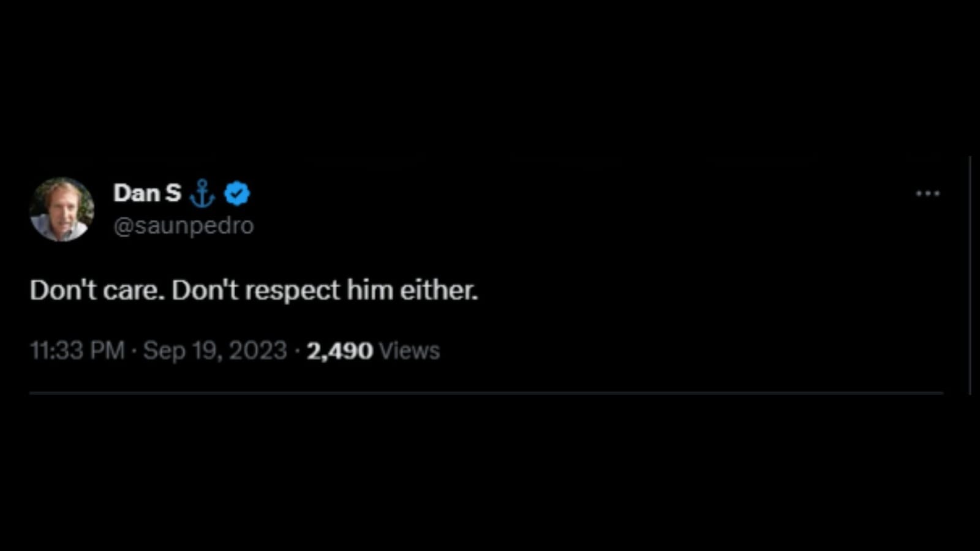Screen dimensions: 980x551
Task: Click the anchor emoji beside Dan S
Action: pos(202,193)
